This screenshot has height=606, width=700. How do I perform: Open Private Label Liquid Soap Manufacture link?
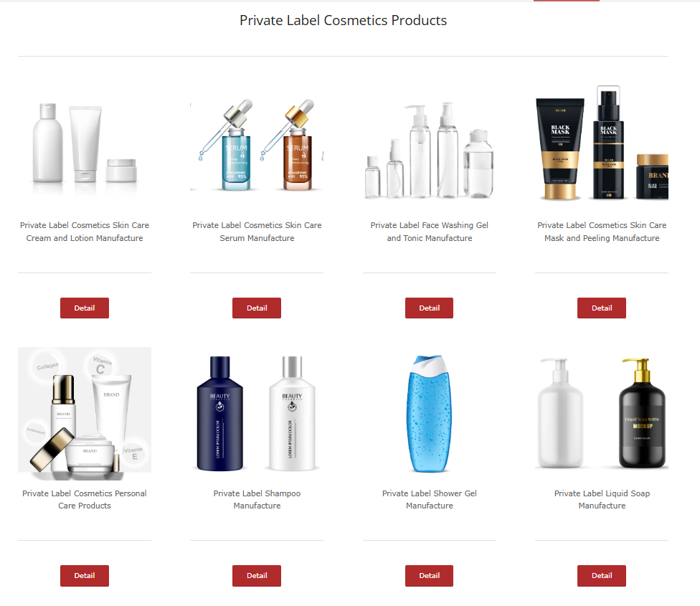pos(602,499)
